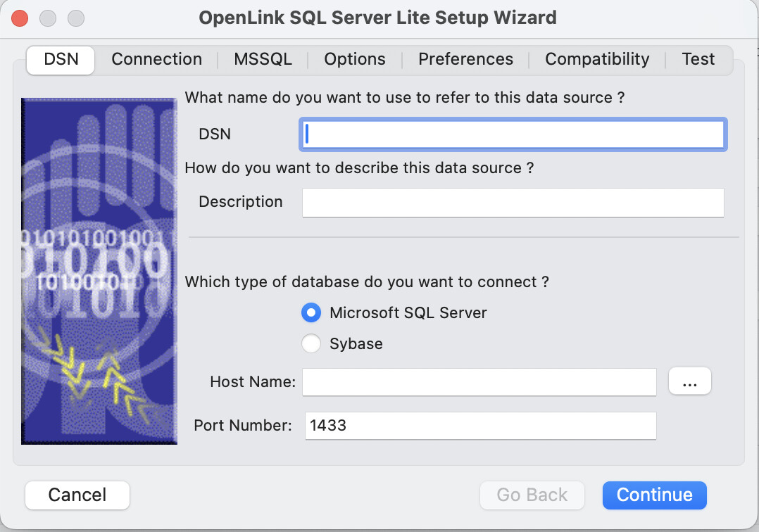Browse hosts with the ellipsis button
Viewport: 759px width, 532px height.
coord(689,381)
